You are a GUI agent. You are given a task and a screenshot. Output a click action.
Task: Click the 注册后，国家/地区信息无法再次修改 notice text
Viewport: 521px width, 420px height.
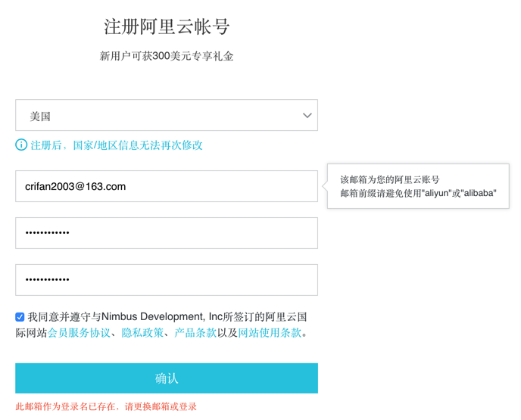[x=117, y=145]
